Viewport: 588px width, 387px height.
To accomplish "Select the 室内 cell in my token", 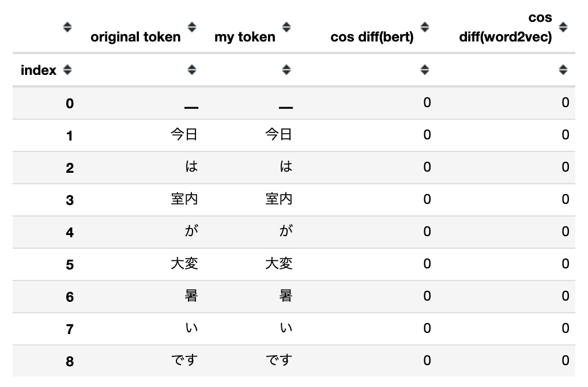I will tap(278, 199).
